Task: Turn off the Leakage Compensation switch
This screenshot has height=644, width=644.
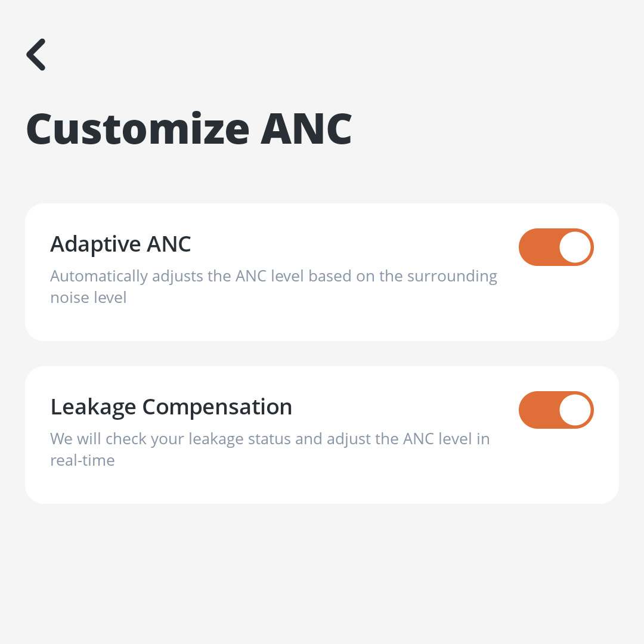Action: coord(556,410)
